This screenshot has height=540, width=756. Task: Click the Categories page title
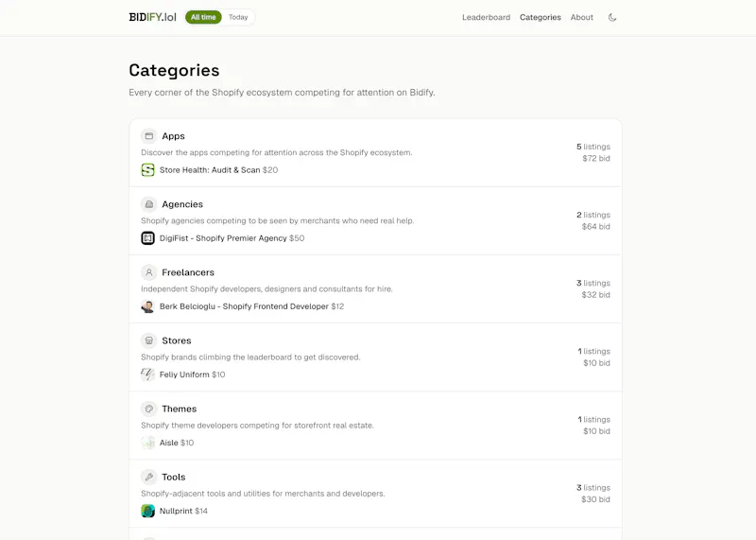point(174,71)
